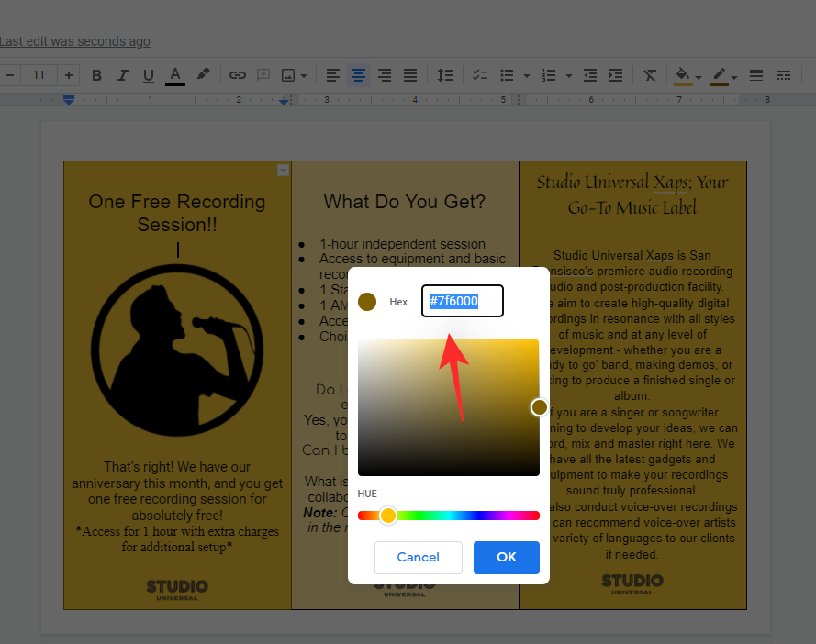
Task: Apply justify alignment to text
Action: coord(410,74)
